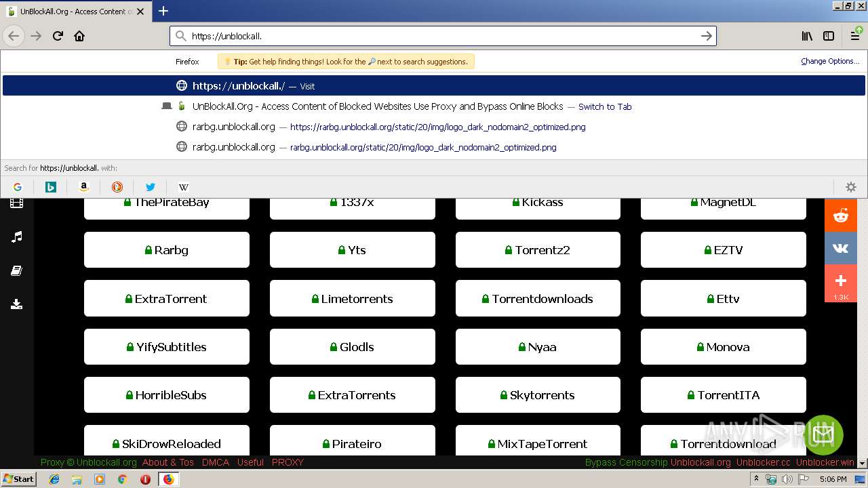Open the TorrentITA proxy button
The width and height of the screenshot is (868, 488).
[x=724, y=394]
